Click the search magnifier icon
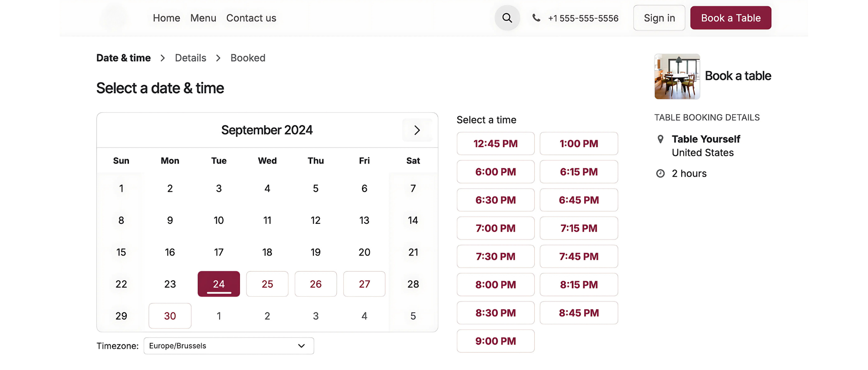This screenshot has height=370, width=868. click(507, 18)
